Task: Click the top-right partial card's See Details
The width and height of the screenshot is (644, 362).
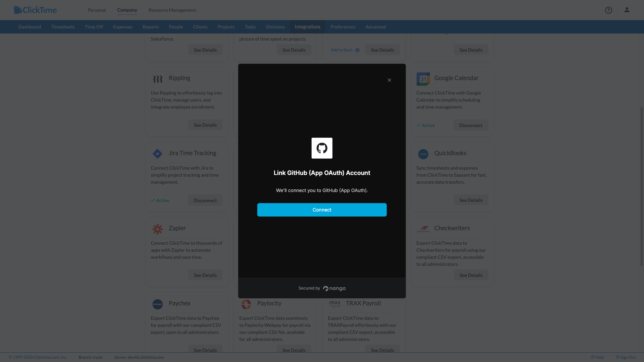Action: point(471,50)
